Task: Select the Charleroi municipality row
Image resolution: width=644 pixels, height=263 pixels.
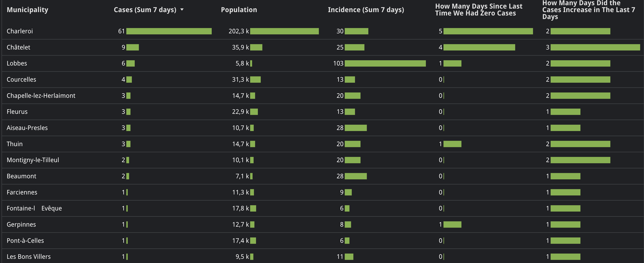Action: pos(323,31)
